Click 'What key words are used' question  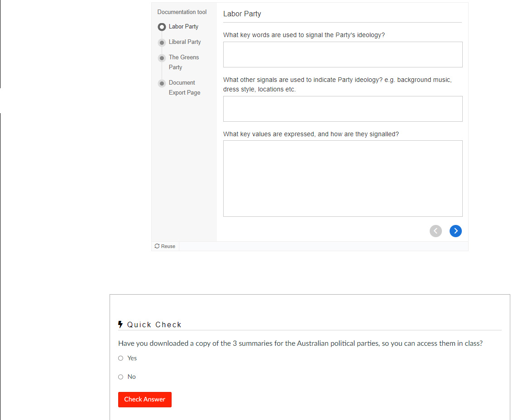coord(304,35)
